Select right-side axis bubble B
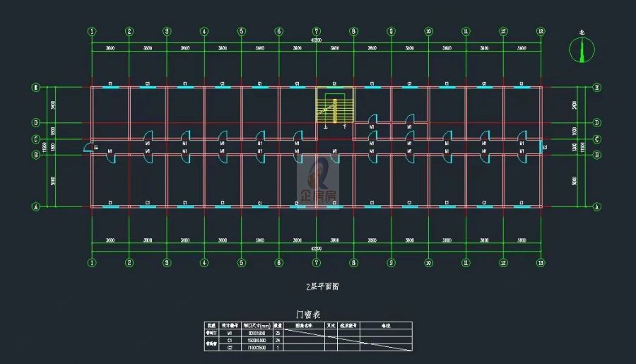This screenshot has height=364, width=636. 597,155
